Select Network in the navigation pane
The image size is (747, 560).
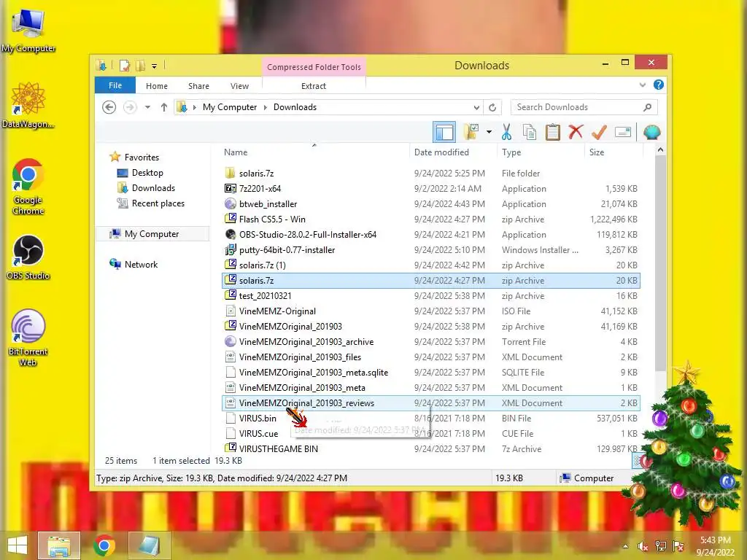pyautogui.click(x=141, y=264)
